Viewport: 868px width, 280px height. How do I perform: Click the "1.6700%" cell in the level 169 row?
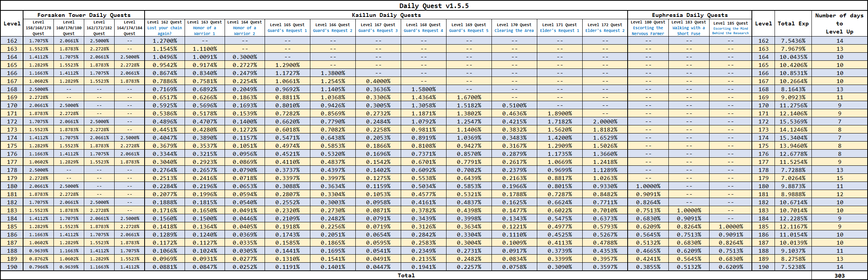pyautogui.click(x=469, y=97)
